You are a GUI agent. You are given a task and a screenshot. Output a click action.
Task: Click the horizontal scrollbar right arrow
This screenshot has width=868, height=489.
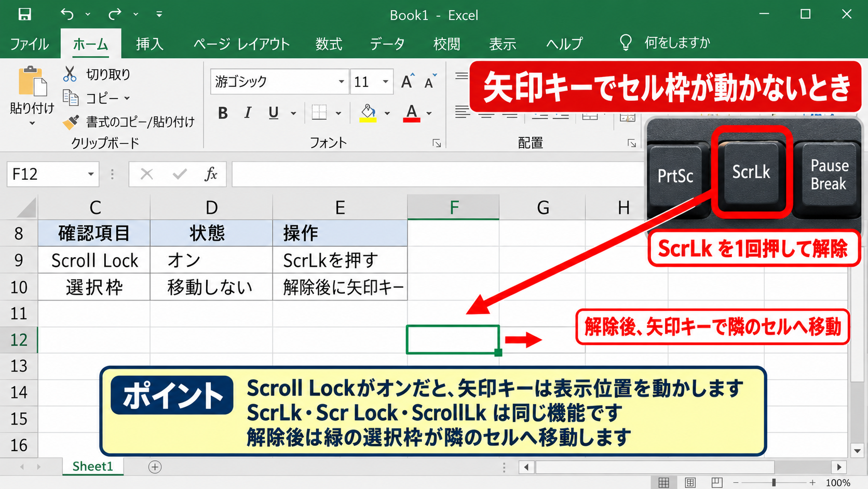(839, 467)
